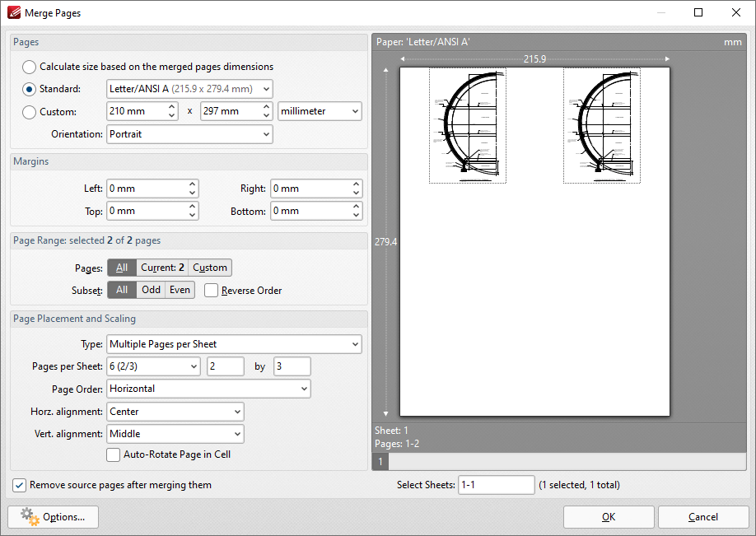The height and width of the screenshot is (536, 756).
Task: Open the Horz. alignment dropdown
Action: (x=175, y=412)
